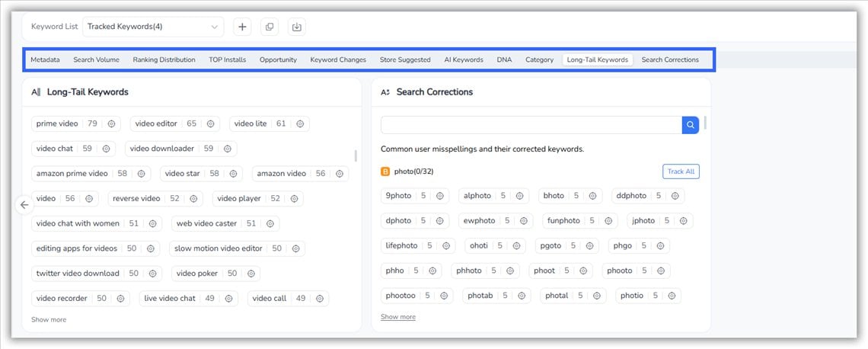The height and width of the screenshot is (349, 868).
Task: Open the Ranking Distribution tab
Action: (x=164, y=60)
